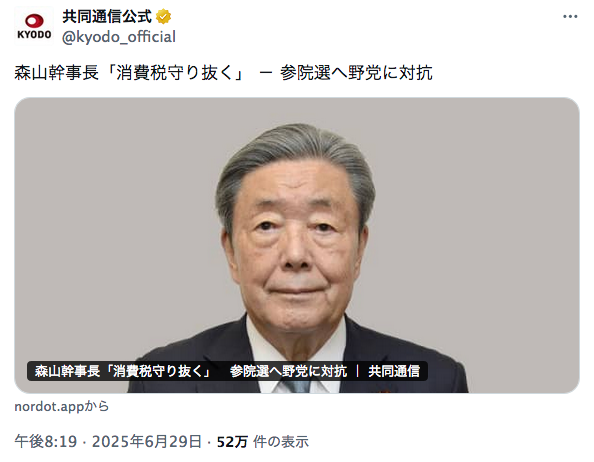Viewport: 594px width, 462px height.
Task: Click the man's striped tie in photo
Action: pyautogui.click(x=297, y=386)
